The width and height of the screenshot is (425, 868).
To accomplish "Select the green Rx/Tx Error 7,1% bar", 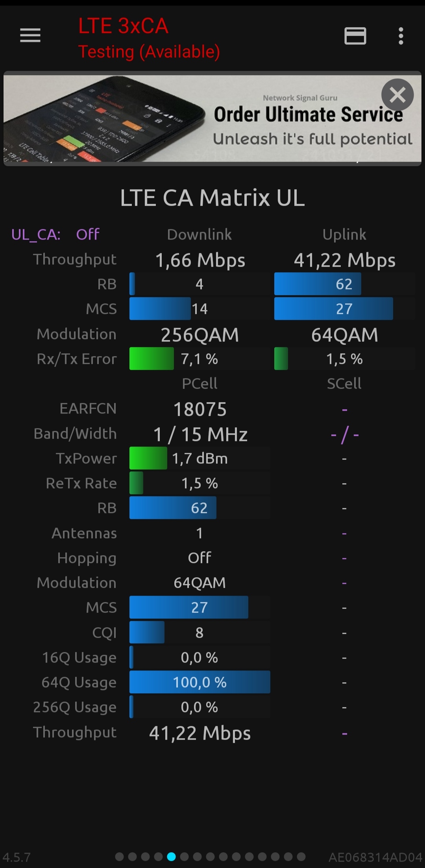I will 152,358.
